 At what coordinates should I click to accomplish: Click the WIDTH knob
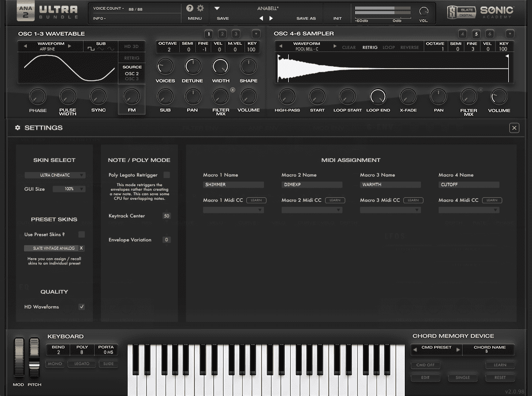coord(221,67)
